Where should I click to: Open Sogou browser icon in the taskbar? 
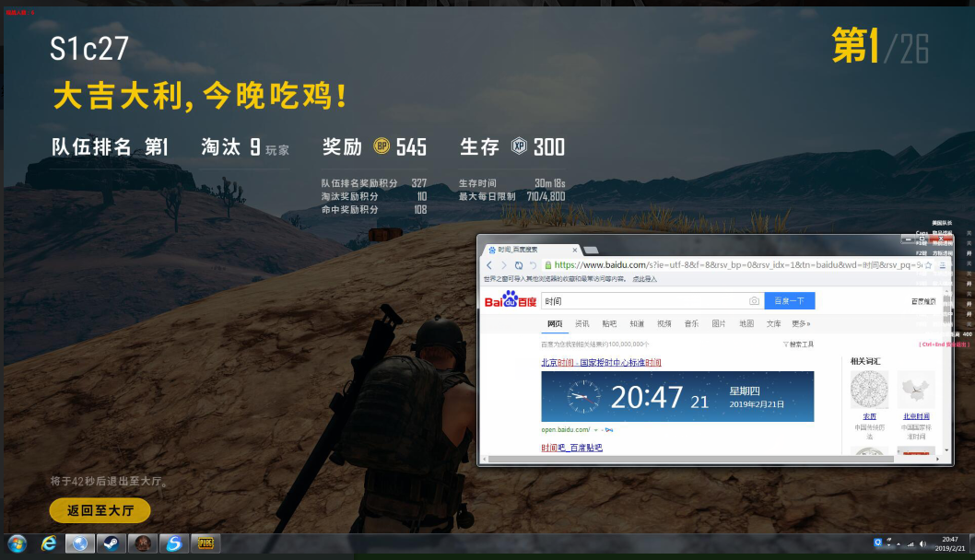coord(173,543)
